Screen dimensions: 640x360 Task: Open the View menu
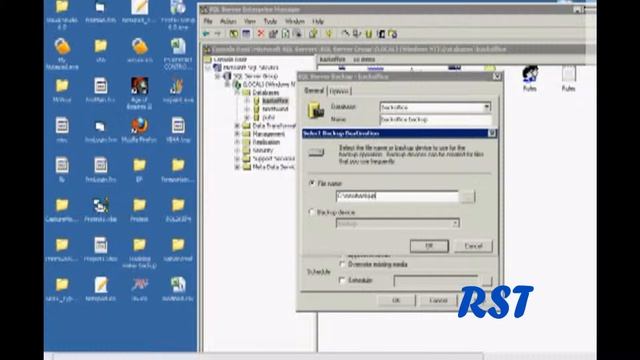coord(250,21)
